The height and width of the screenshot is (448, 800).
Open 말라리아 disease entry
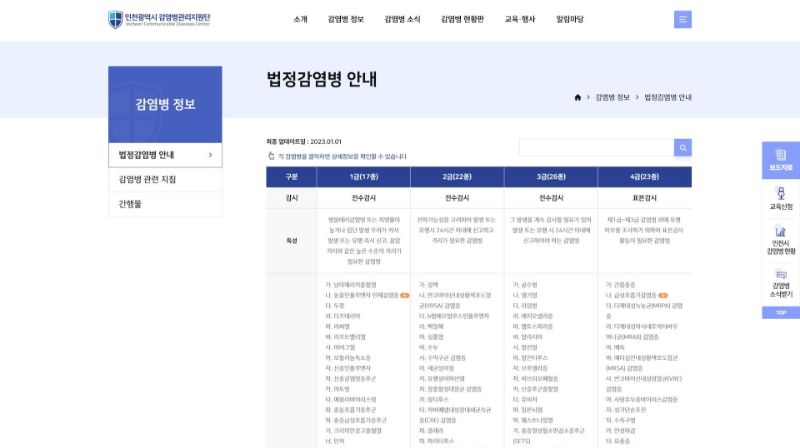pyautogui.click(x=528, y=337)
